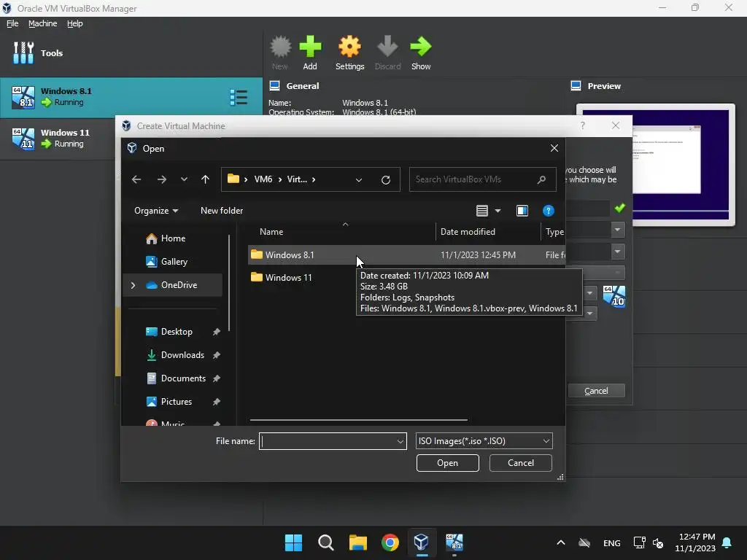The image size is (747, 560).
Task: Open the ISO Images file type dropdown
Action: click(484, 441)
